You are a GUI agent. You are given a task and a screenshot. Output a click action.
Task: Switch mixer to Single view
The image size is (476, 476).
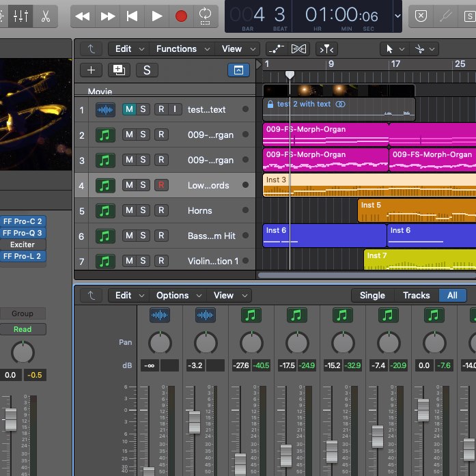coord(372,296)
